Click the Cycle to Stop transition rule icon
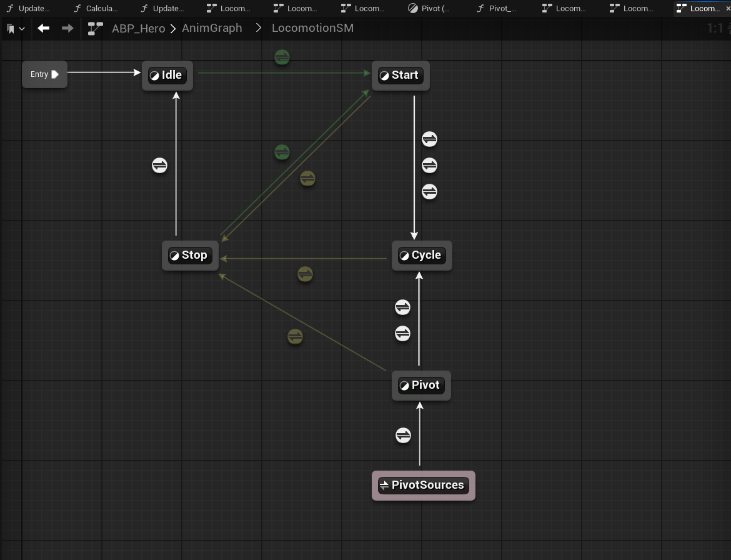 pyautogui.click(x=305, y=274)
